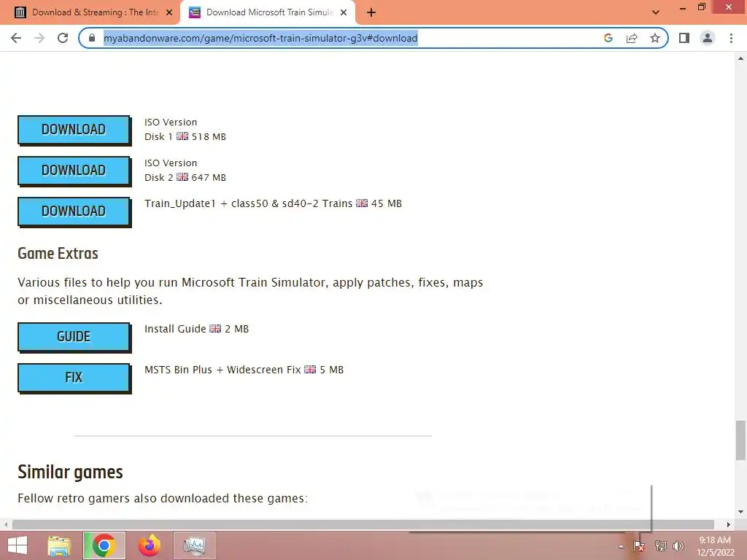Screen dimensions: 747x560
Task: Click the Disk 1 UK flag icon
Action: pos(182,136)
